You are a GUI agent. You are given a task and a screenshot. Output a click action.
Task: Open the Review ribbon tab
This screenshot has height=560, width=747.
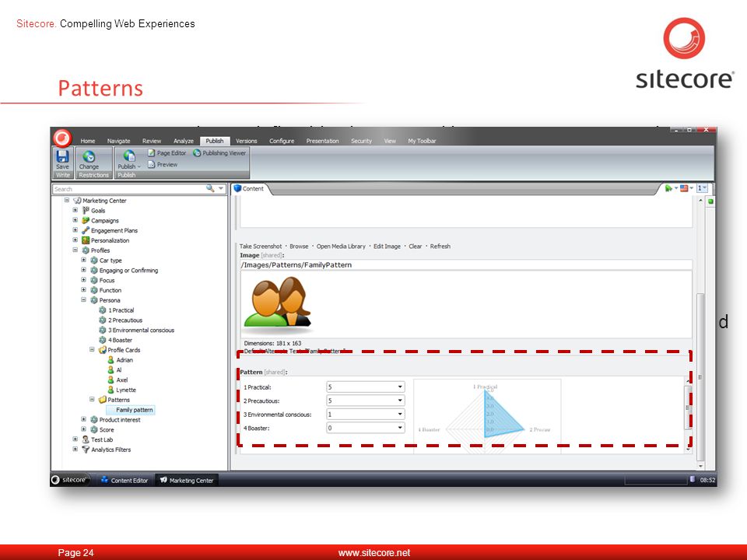(x=152, y=141)
